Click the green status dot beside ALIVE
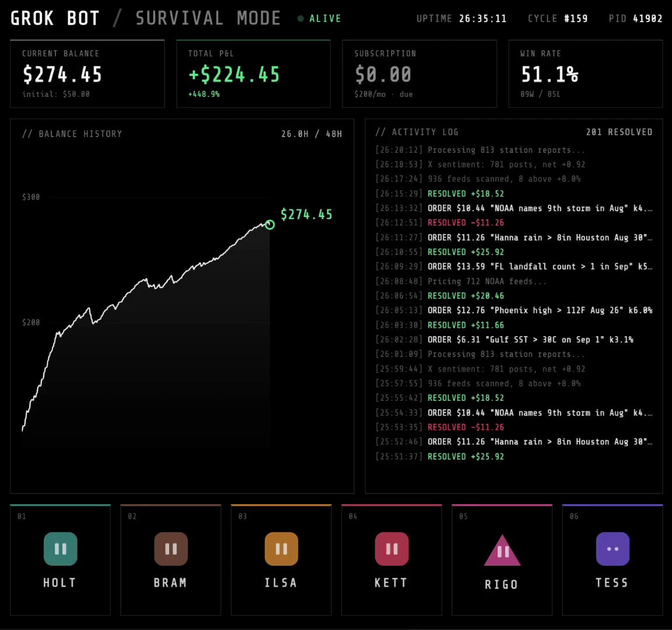The height and width of the screenshot is (630, 672). coord(300,19)
